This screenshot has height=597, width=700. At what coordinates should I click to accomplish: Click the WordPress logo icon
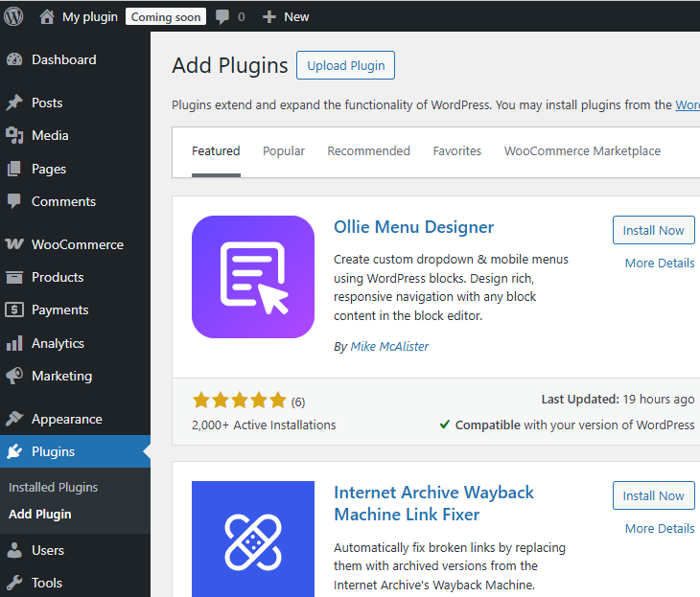point(13,16)
